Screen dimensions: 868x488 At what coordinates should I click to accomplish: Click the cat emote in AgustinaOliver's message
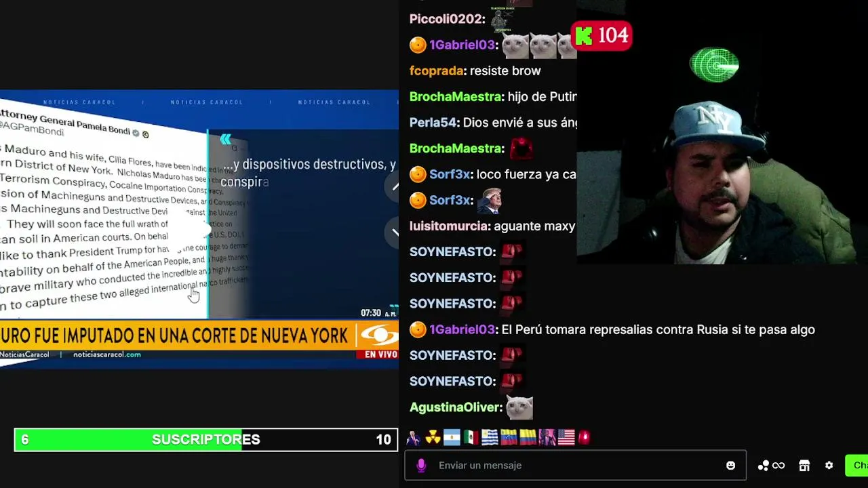(519, 407)
